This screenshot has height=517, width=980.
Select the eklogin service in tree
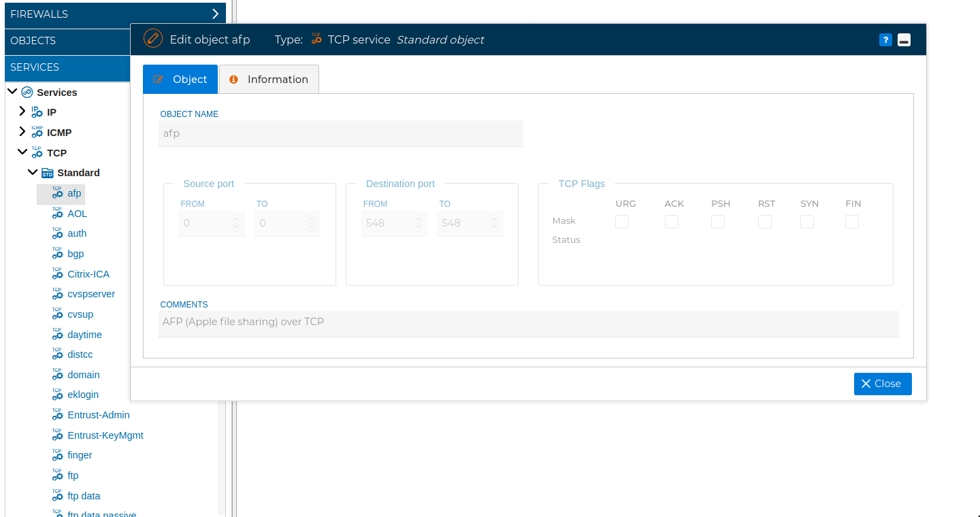click(83, 395)
